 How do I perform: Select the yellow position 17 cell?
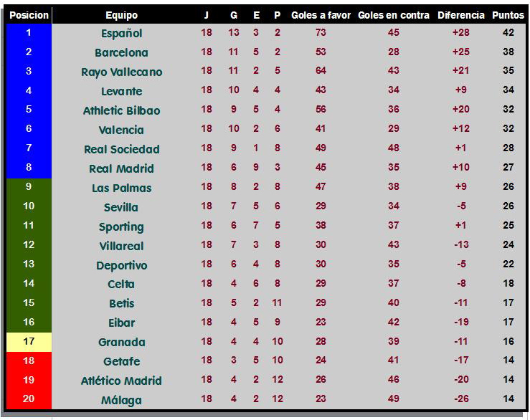(x=29, y=342)
